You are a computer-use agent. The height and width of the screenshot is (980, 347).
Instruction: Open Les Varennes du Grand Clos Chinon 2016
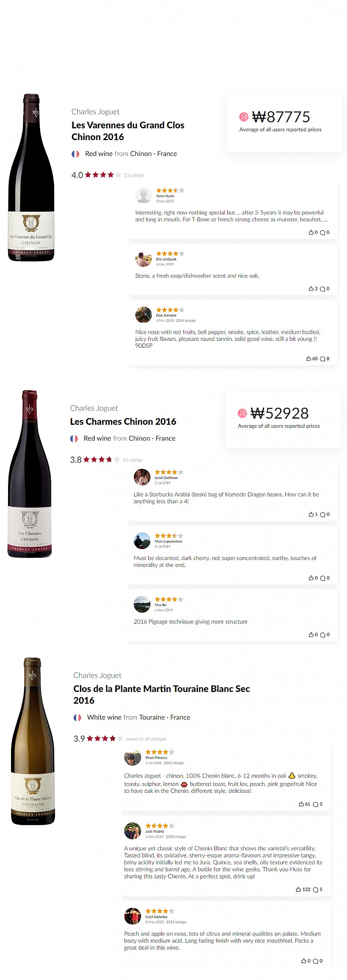128,131
